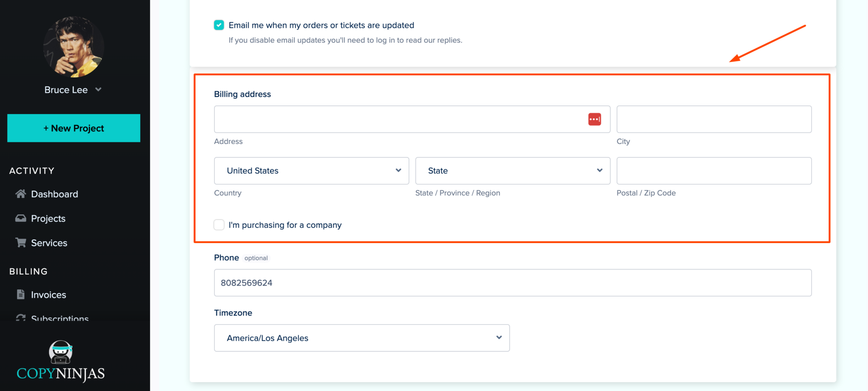868x391 pixels.
Task: Click the email updates disable hint text
Action: point(345,40)
